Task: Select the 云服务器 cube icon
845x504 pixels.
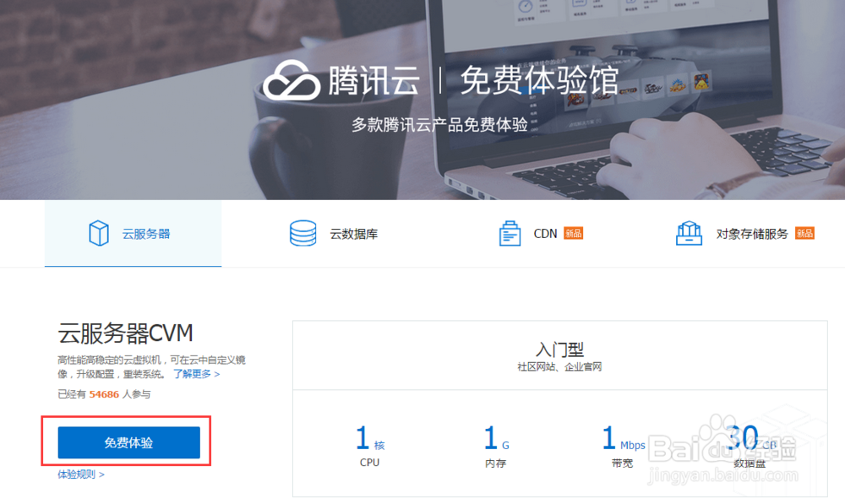Action: click(x=99, y=233)
